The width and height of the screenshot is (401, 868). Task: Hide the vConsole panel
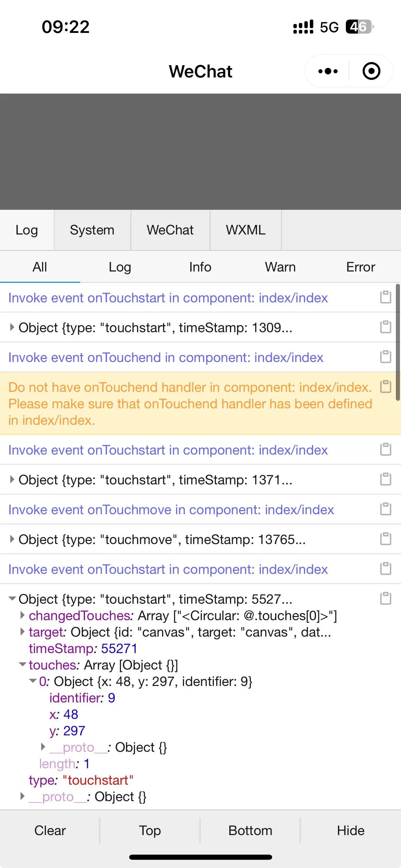click(351, 831)
